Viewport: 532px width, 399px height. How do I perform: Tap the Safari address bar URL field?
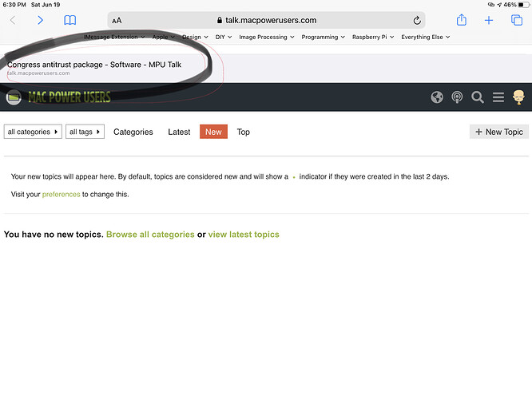pyautogui.click(x=266, y=20)
